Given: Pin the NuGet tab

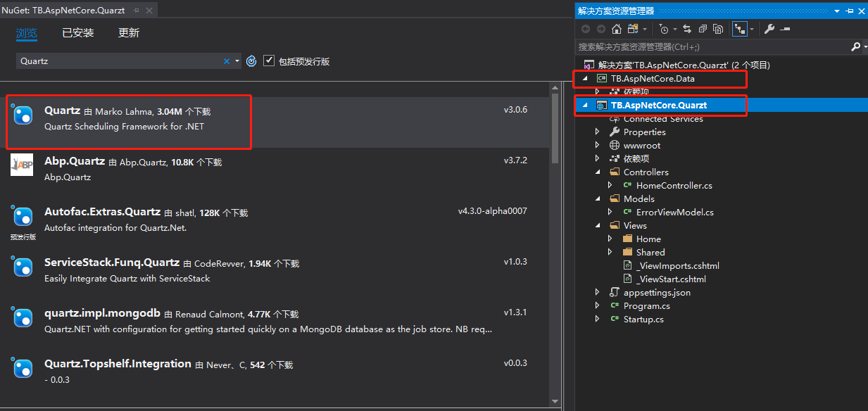Looking at the screenshot, I should click(136, 11).
